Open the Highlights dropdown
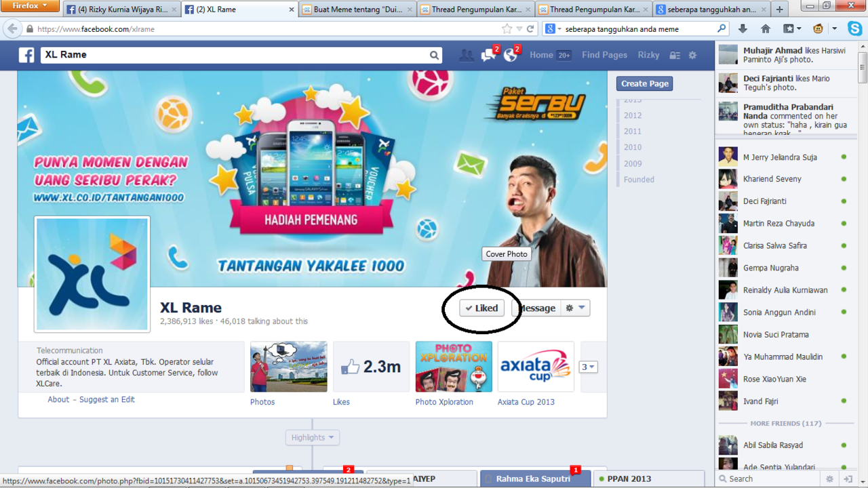Viewport: 868px width, 488px height. click(313, 438)
